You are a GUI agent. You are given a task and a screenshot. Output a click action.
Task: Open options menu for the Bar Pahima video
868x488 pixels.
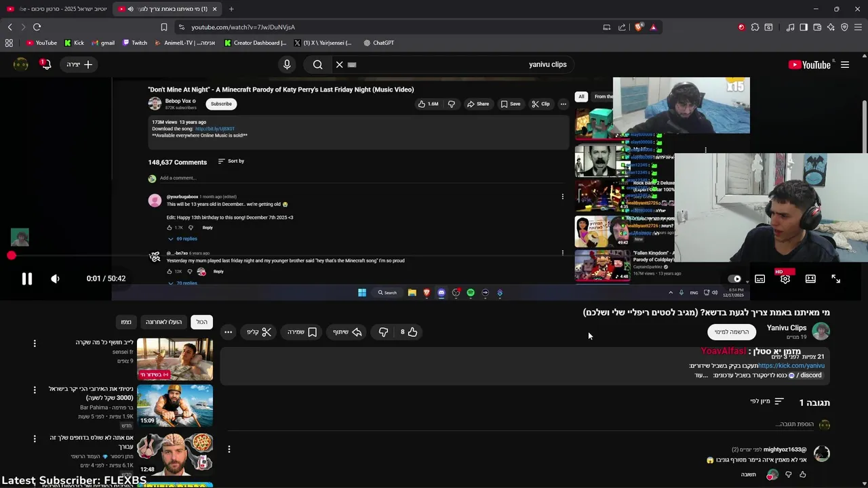pos(35,390)
